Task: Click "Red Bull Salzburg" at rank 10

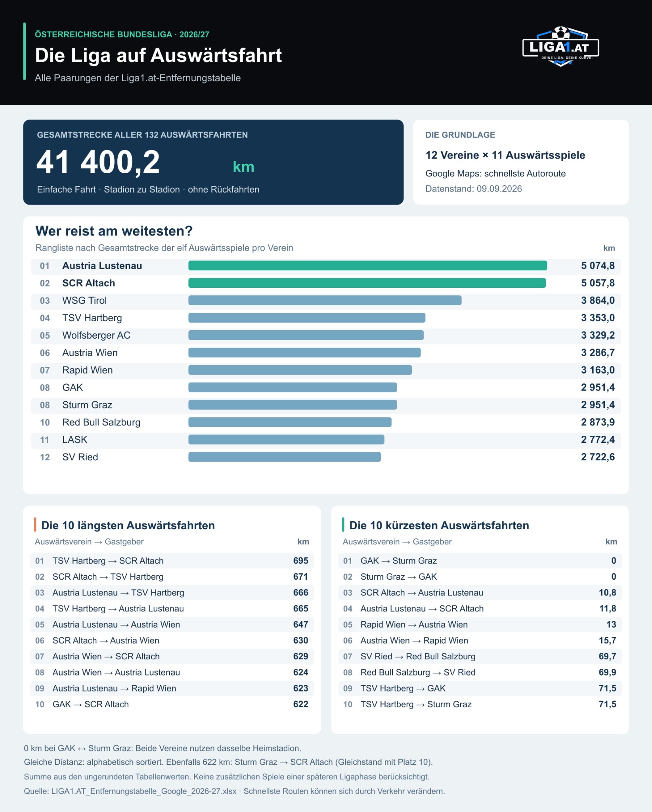Action: [101, 422]
